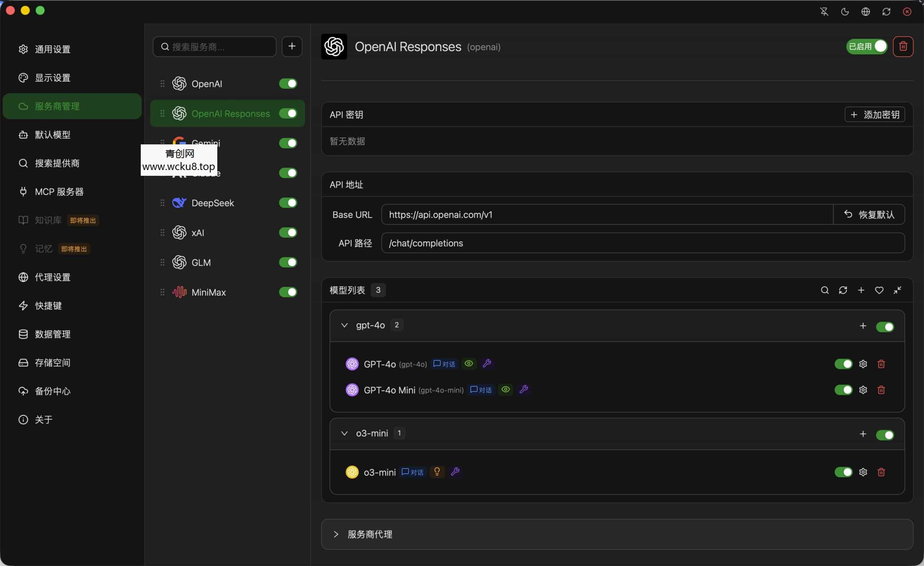Expand the 服务商代理 section
Screen dimensions: 924x566
(336, 534)
